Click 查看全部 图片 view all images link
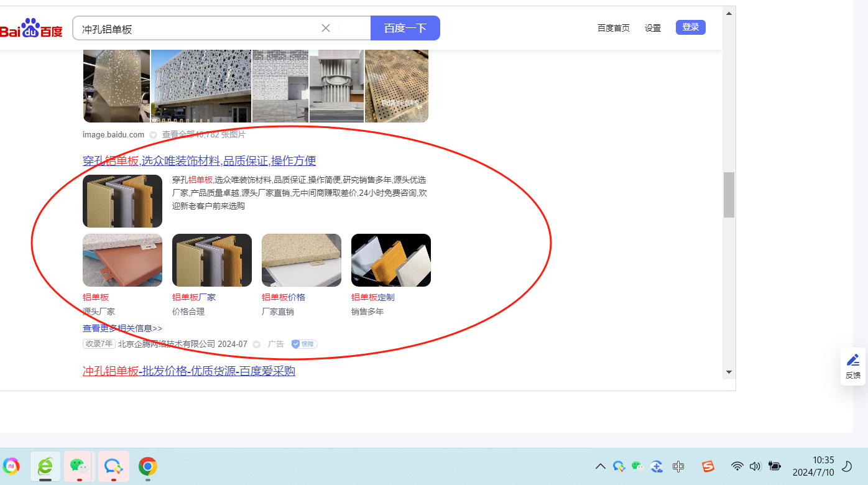This screenshot has height=485, width=868. click(204, 135)
